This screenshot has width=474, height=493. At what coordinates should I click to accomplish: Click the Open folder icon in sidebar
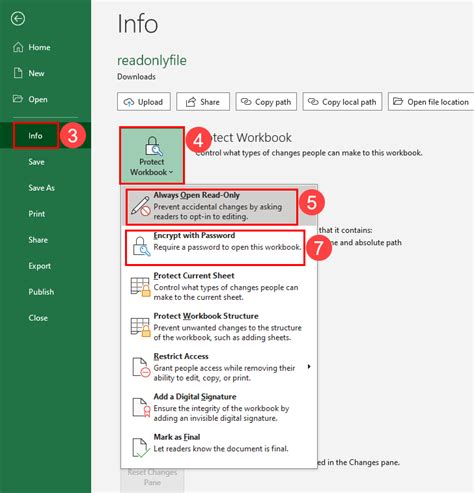18,99
